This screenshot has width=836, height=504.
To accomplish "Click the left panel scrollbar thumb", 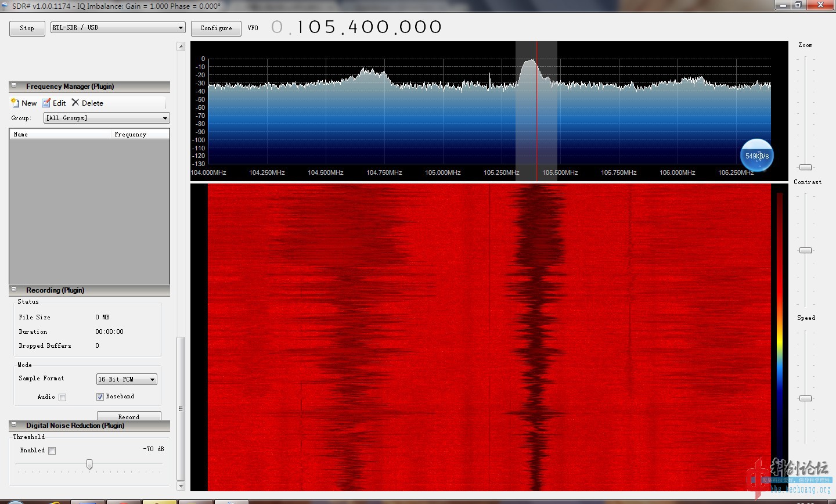I will coord(181,408).
